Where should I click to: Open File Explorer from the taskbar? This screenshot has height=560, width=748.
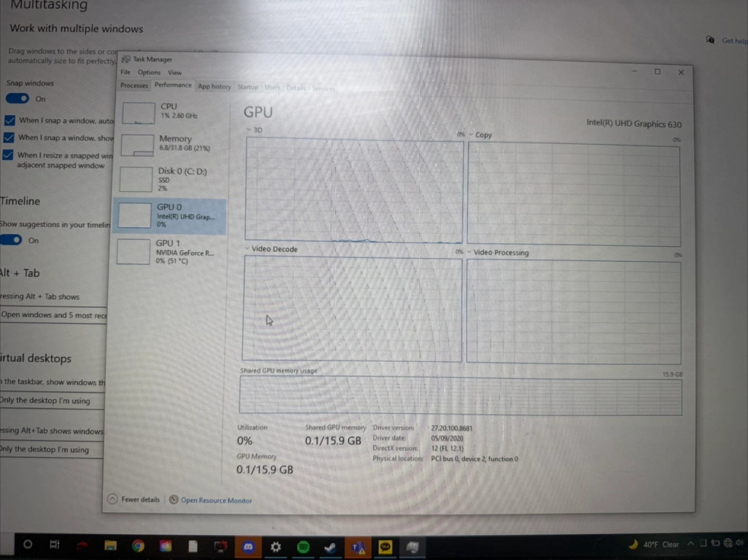click(x=110, y=545)
